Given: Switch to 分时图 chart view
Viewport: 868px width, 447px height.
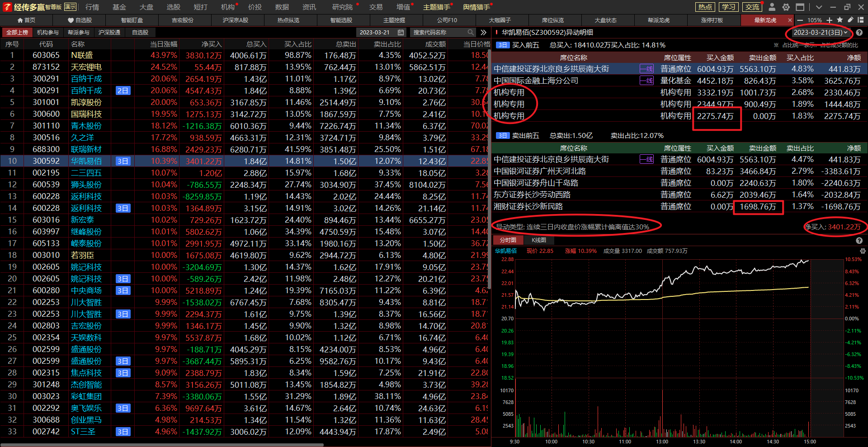Looking at the screenshot, I should click(x=508, y=240).
